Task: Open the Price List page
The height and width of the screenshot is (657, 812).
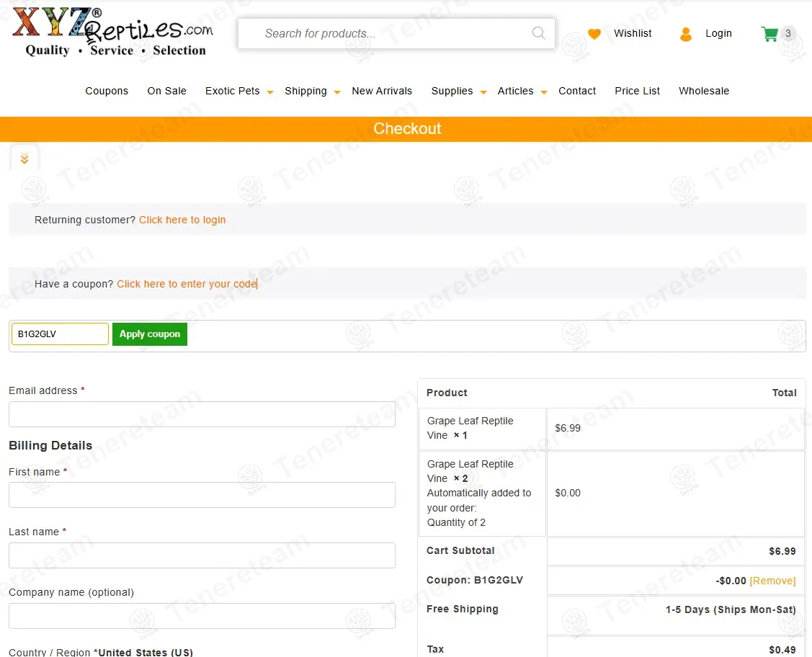Action: (637, 91)
